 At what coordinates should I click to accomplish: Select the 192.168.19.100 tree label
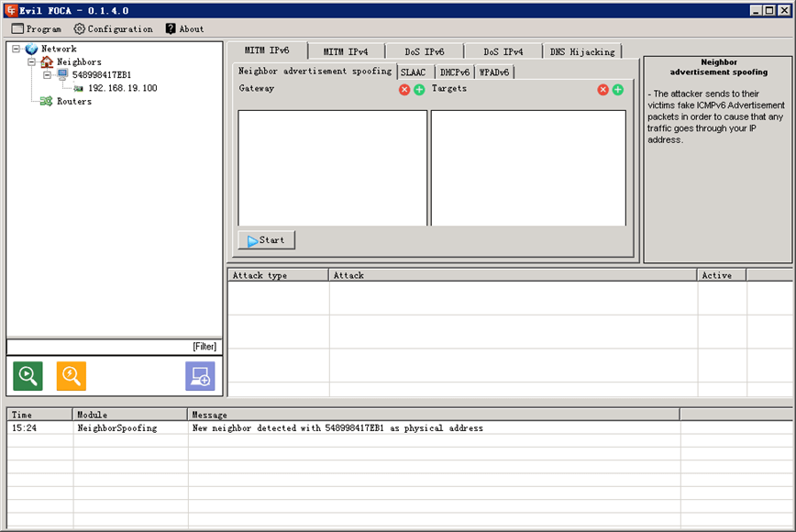[x=123, y=88]
